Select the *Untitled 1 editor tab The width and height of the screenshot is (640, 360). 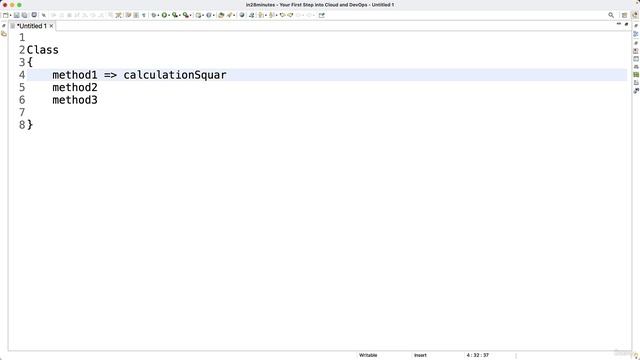[31, 26]
